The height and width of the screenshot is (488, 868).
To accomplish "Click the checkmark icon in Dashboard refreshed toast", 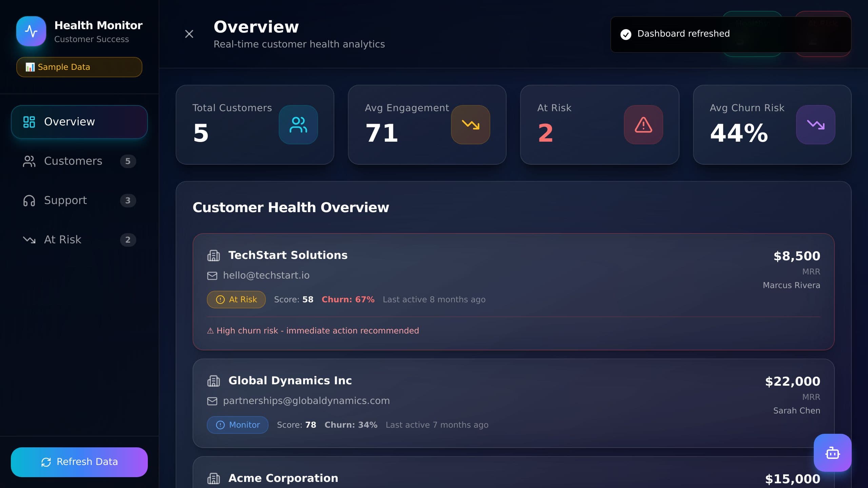I will pyautogui.click(x=626, y=34).
